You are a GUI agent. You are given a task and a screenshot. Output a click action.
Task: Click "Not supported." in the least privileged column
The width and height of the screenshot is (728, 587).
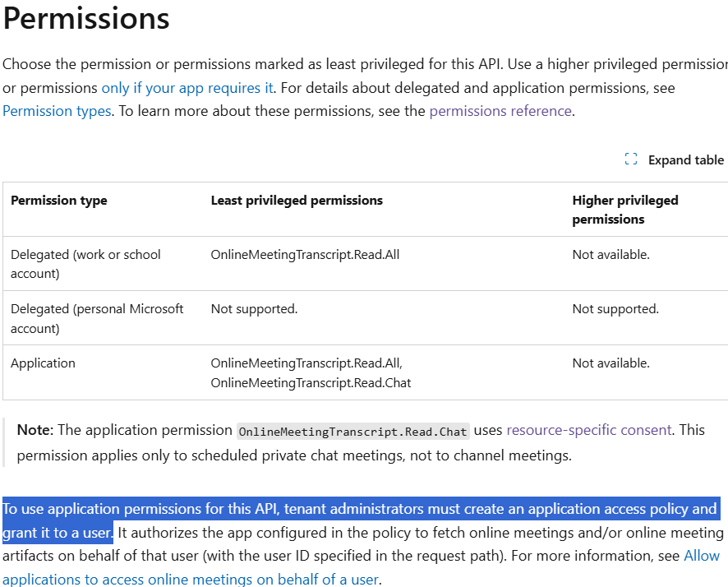[254, 309]
